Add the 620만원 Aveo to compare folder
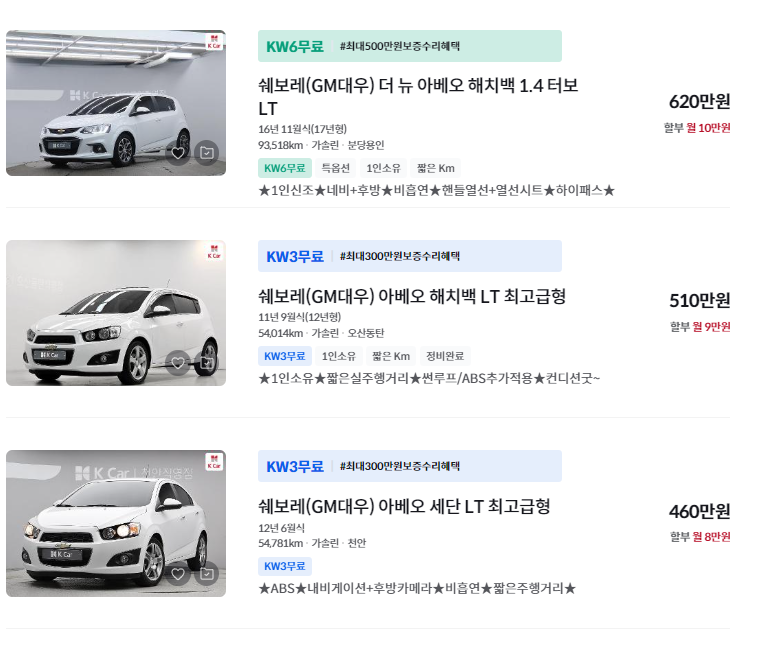The width and height of the screenshot is (770, 650). pos(207,153)
